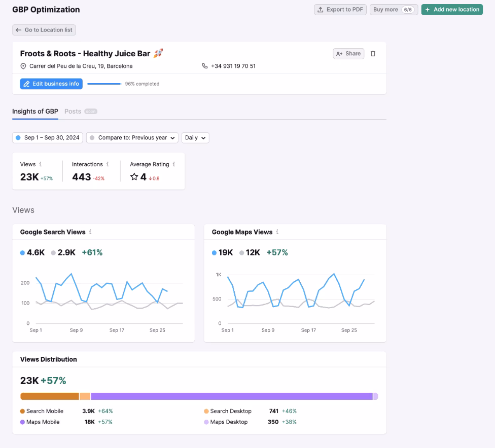Click Add new location button
The width and height of the screenshot is (495, 448).
coord(452,10)
